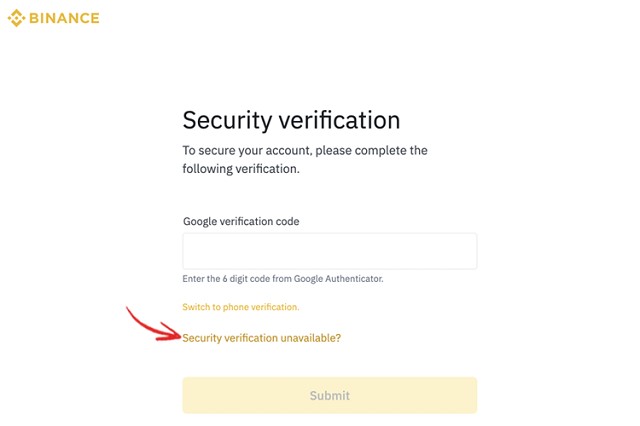
Task: Focus the Google verification code field
Action: 329,251
